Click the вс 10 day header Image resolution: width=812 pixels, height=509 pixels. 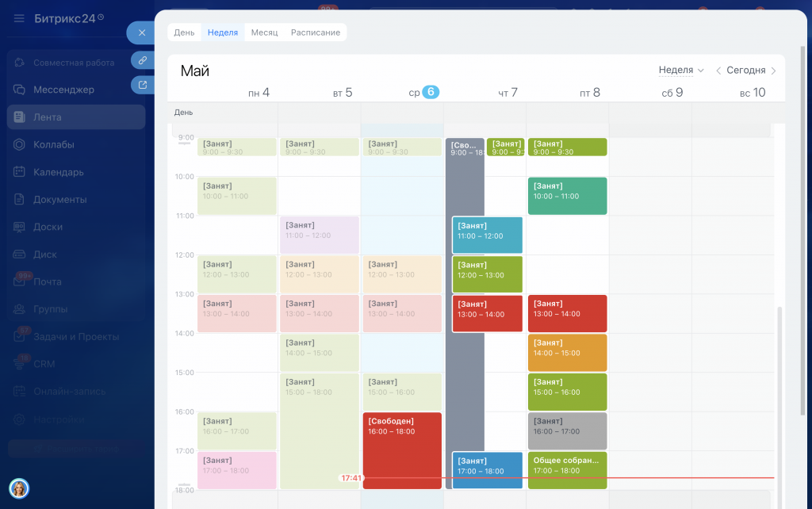tap(753, 93)
